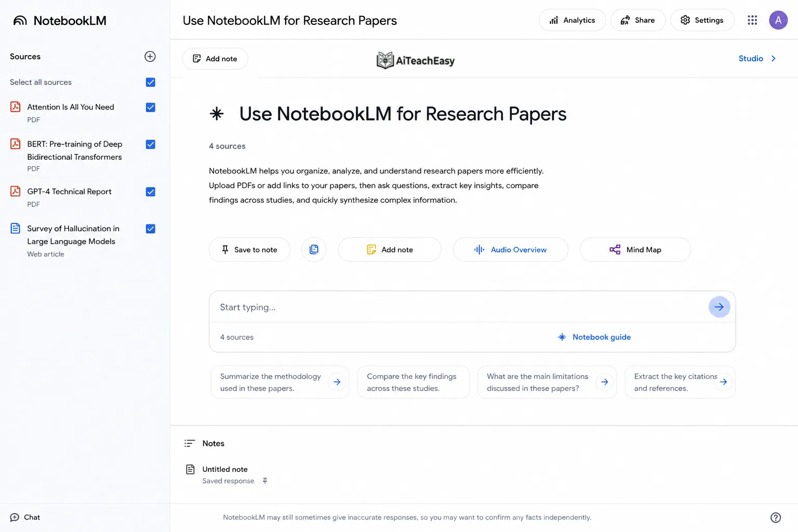Click Sources panel heading

(25, 57)
